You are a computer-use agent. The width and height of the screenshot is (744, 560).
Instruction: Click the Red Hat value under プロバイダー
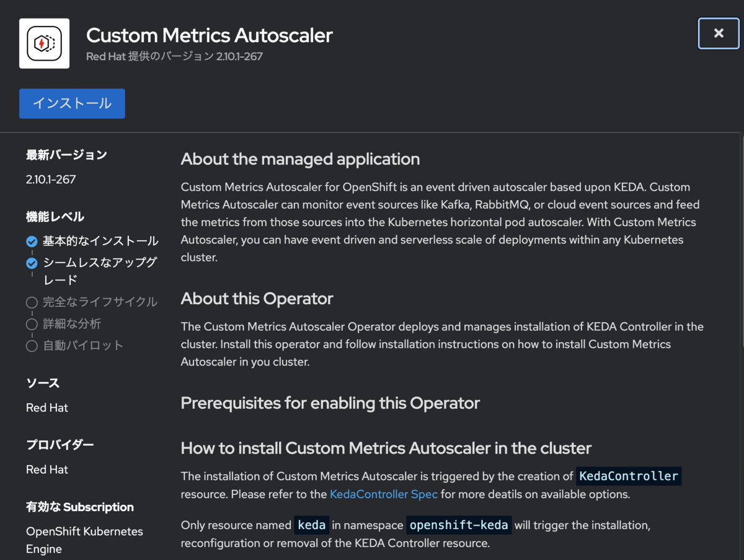tap(47, 470)
